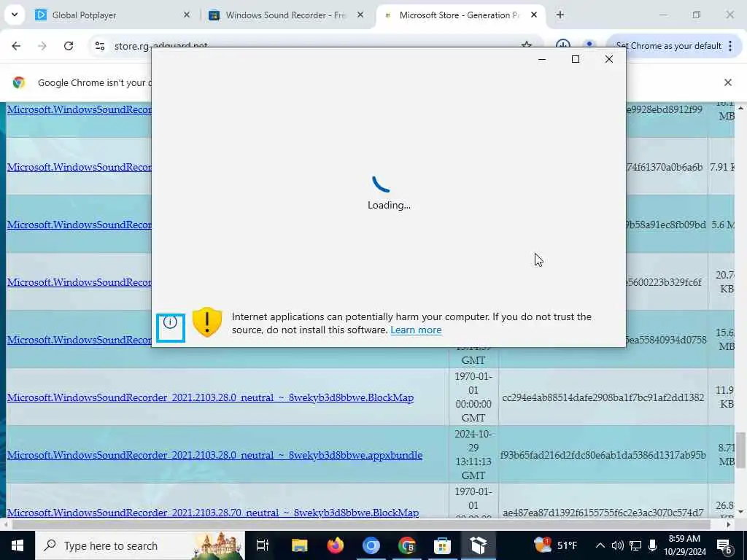Select the Microsoft Store - Generation tab
Viewport: 747px width, 560px height.
tap(460, 15)
